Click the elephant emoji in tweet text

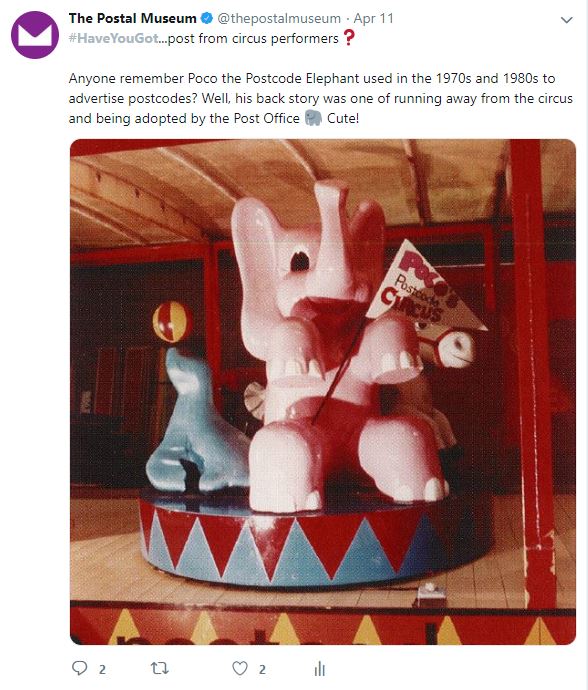click(313, 118)
